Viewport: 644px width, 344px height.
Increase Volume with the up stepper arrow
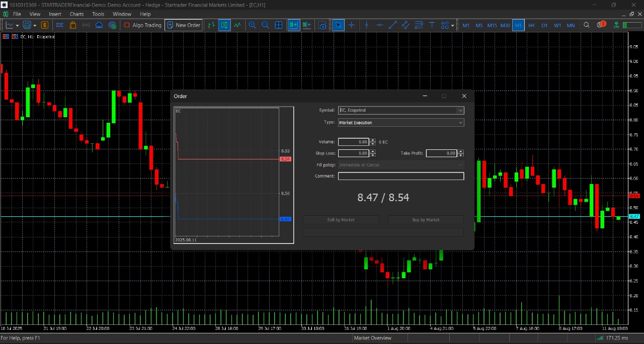(x=372, y=140)
